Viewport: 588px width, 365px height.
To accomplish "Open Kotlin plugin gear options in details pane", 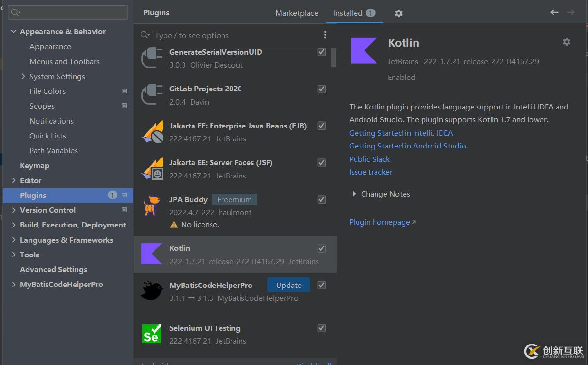I will coord(566,42).
